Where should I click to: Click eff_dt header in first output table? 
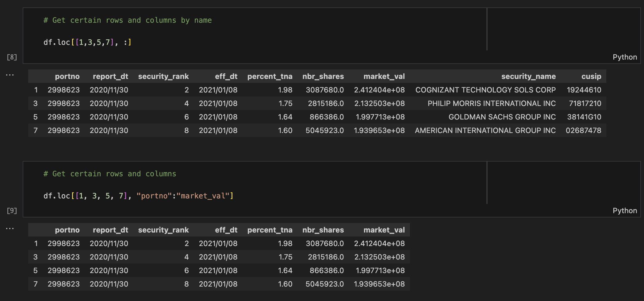click(x=226, y=76)
